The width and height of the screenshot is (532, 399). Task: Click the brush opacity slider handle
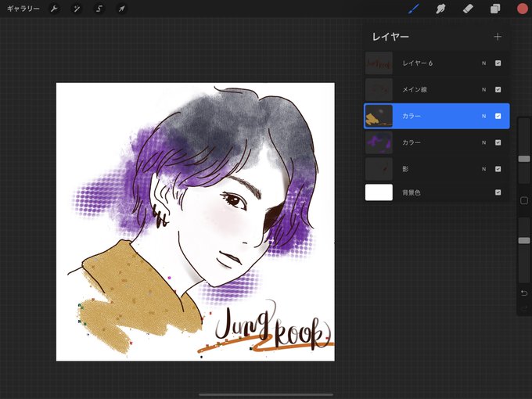[x=524, y=240]
